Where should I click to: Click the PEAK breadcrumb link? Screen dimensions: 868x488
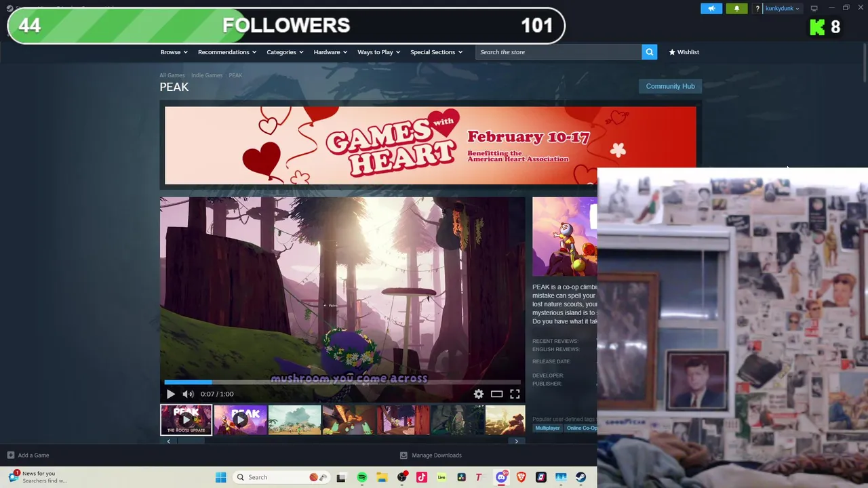point(235,75)
